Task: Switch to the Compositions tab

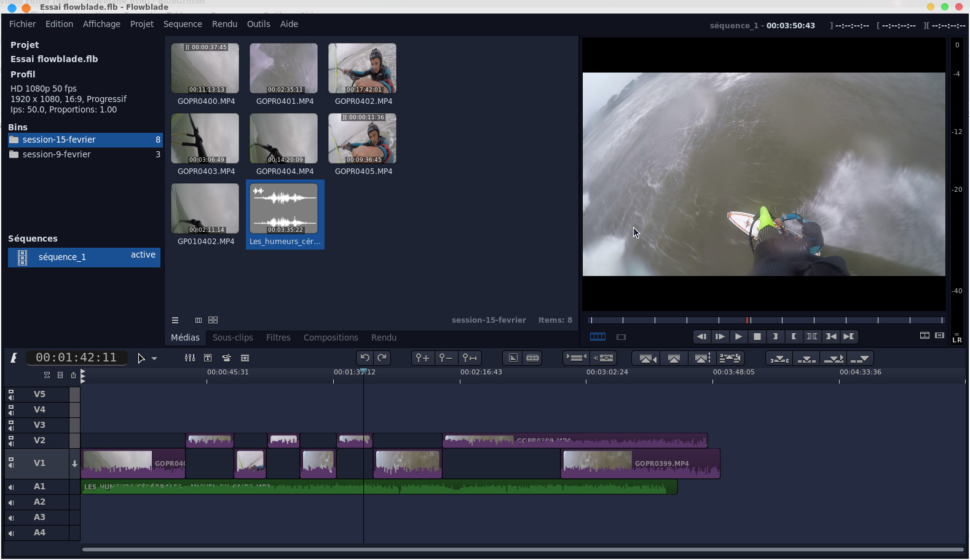Action: pos(331,337)
